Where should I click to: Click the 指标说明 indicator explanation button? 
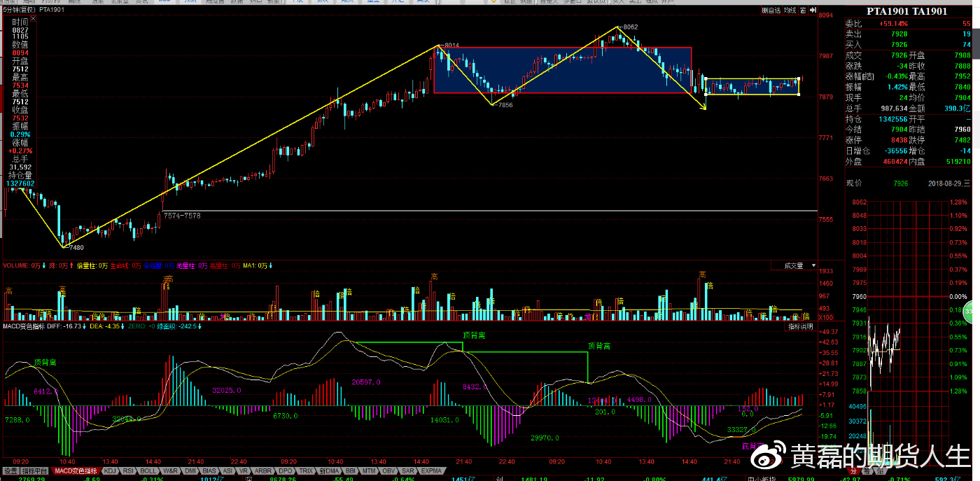click(801, 327)
